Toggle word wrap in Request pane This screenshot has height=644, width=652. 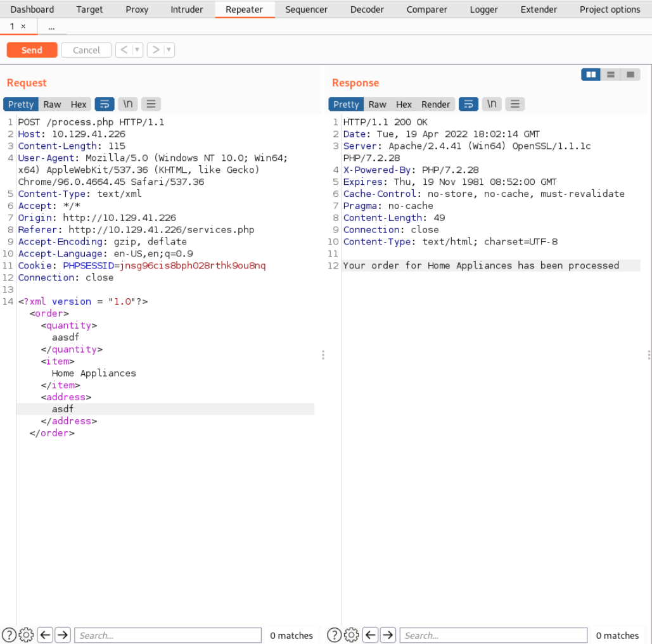[105, 104]
